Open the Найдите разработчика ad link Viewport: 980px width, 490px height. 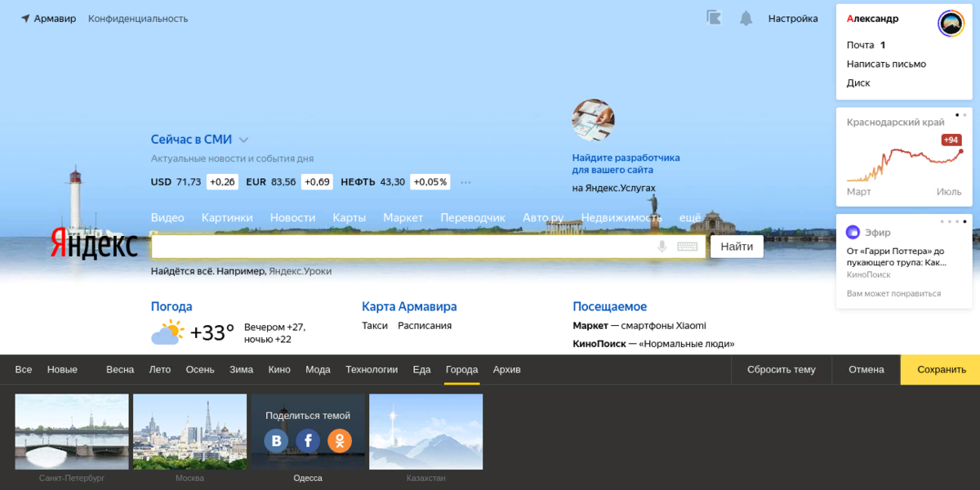pyautogui.click(x=626, y=163)
